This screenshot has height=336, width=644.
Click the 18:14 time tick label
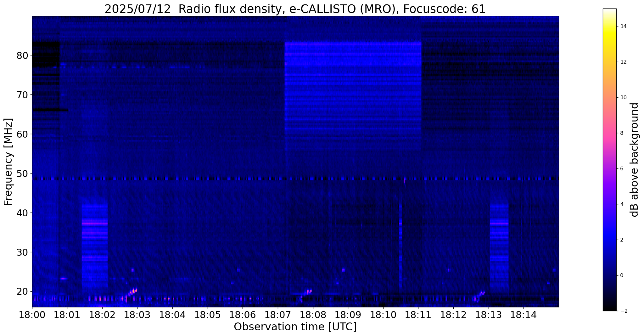click(x=524, y=315)
